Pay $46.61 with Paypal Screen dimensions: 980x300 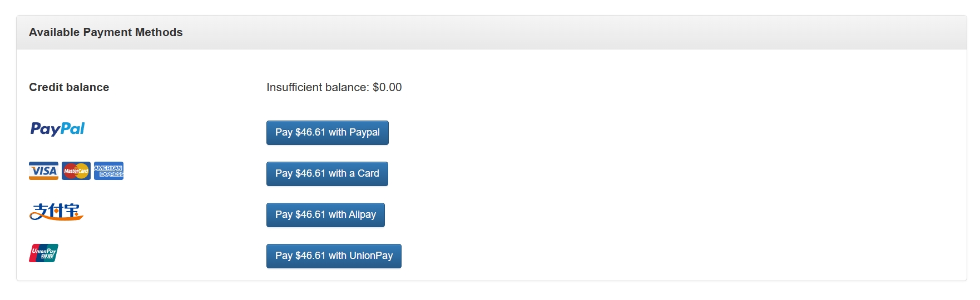[x=328, y=133]
